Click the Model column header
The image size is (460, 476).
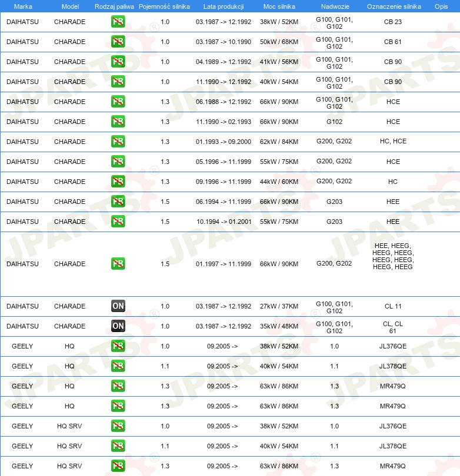(x=69, y=6)
